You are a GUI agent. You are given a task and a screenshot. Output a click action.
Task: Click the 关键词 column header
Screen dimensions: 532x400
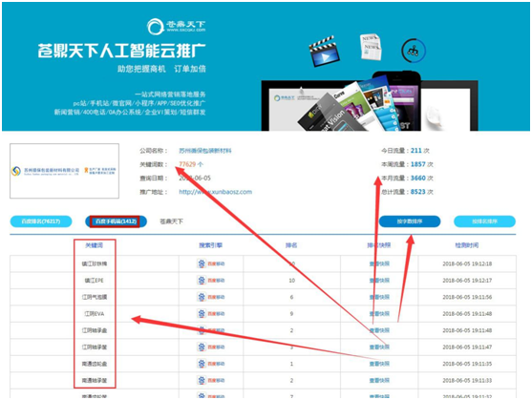94,245
